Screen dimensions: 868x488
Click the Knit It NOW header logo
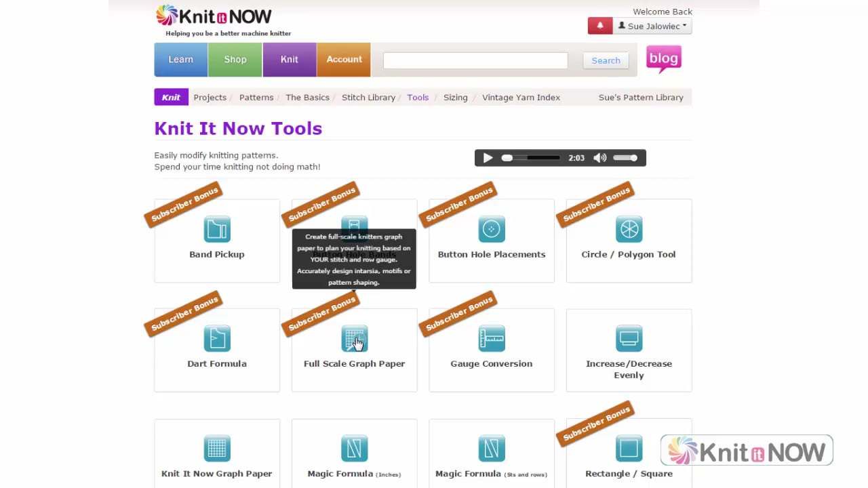coord(214,16)
